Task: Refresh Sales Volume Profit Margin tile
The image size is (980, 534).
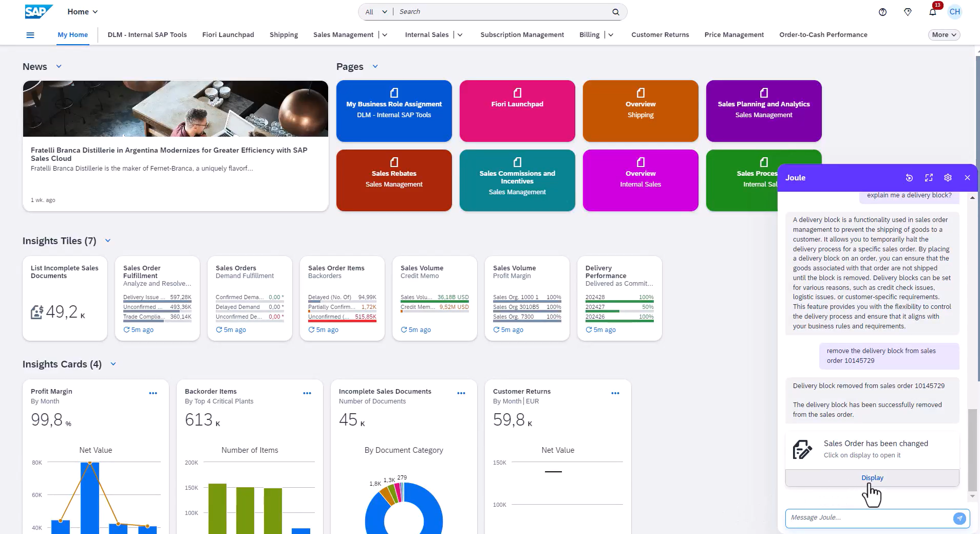Action: (496, 330)
